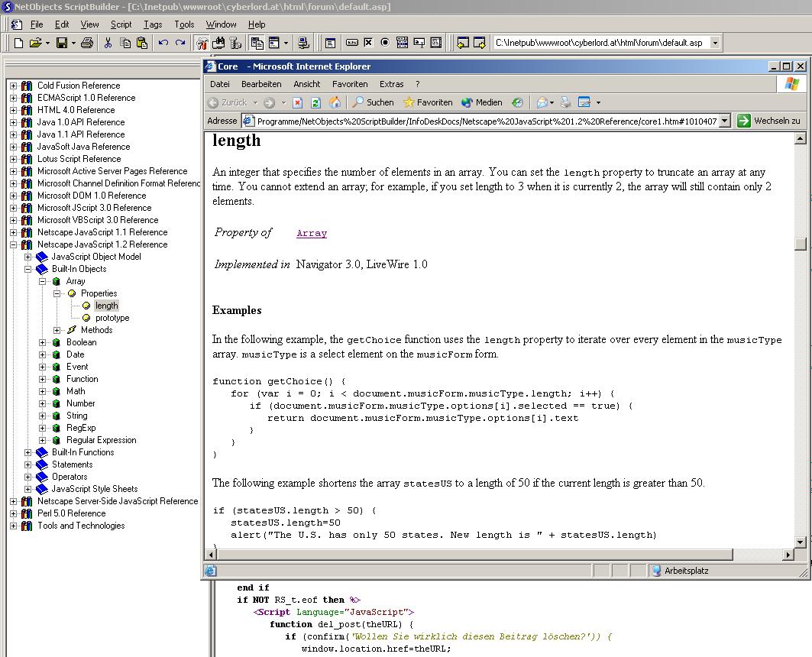The image size is (812, 657).
Task: Click the radio button form element icon
Action: [x=385, y=43]
